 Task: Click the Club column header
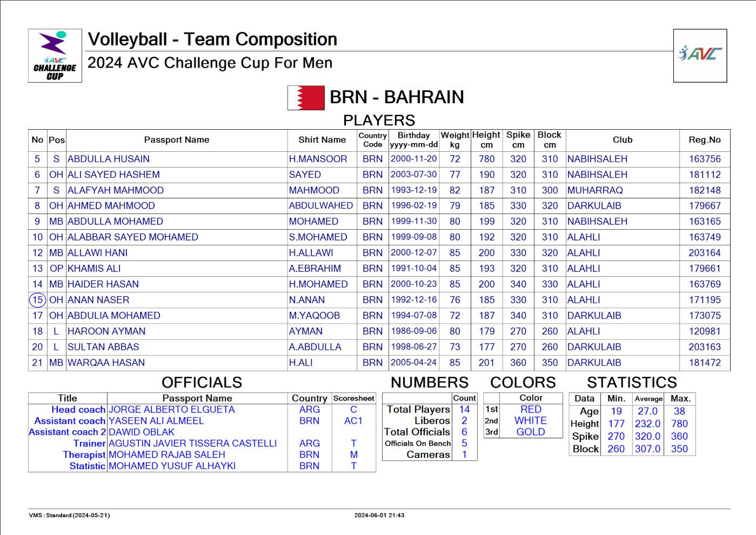(622, 140)
